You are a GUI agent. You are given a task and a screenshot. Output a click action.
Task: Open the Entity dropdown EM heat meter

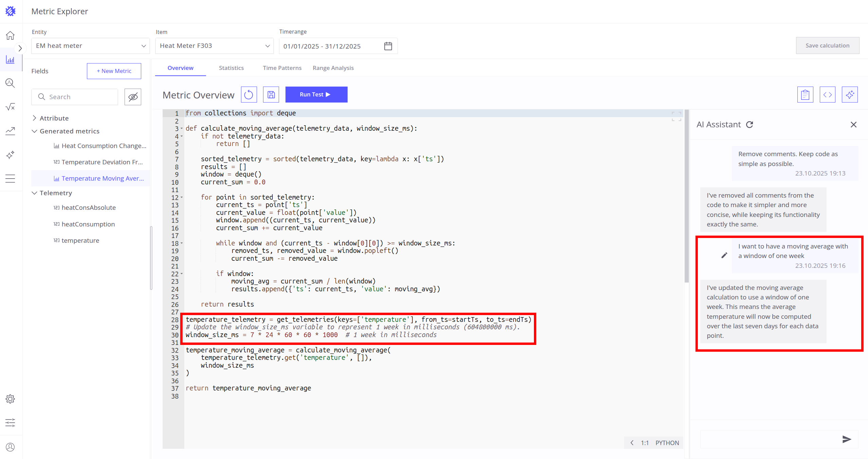point(90,46)
